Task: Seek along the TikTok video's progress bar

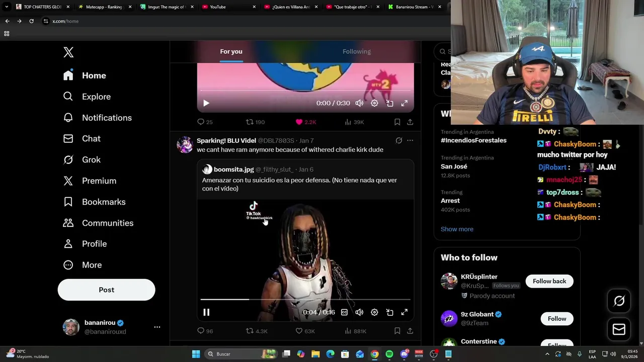Action: tap(305, 300)
